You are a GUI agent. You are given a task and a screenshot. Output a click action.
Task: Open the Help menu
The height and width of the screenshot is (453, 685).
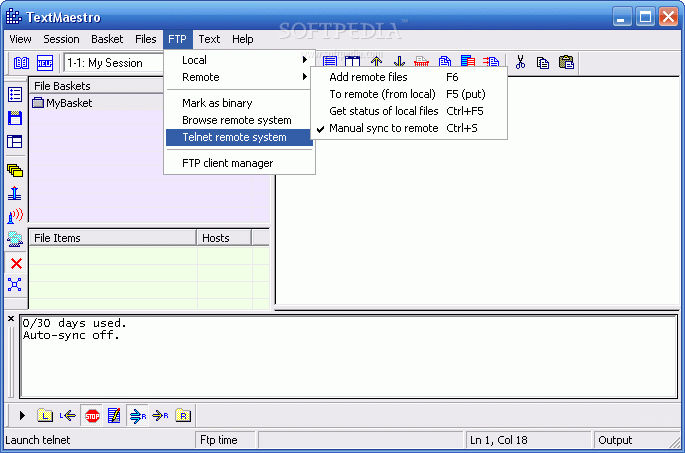242,39
